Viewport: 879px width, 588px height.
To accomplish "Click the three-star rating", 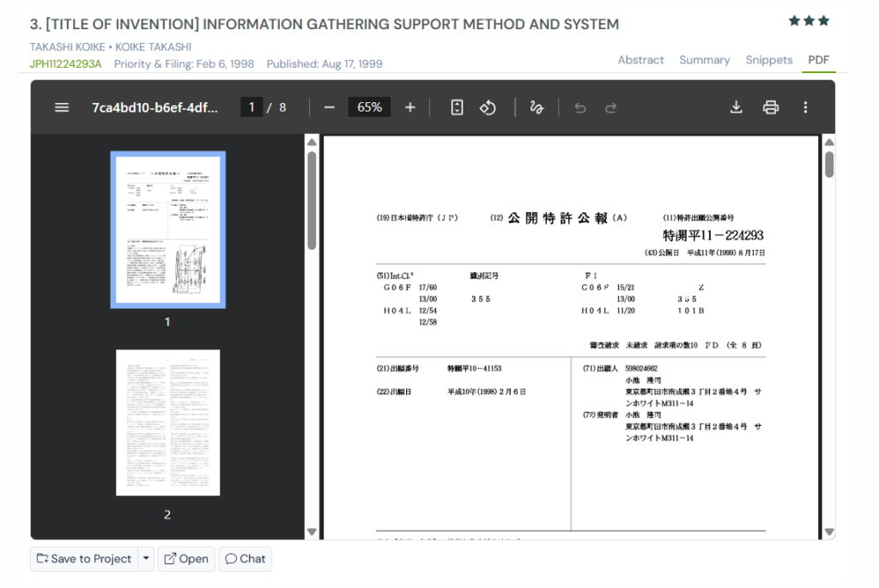I will (x=809, y=21).
